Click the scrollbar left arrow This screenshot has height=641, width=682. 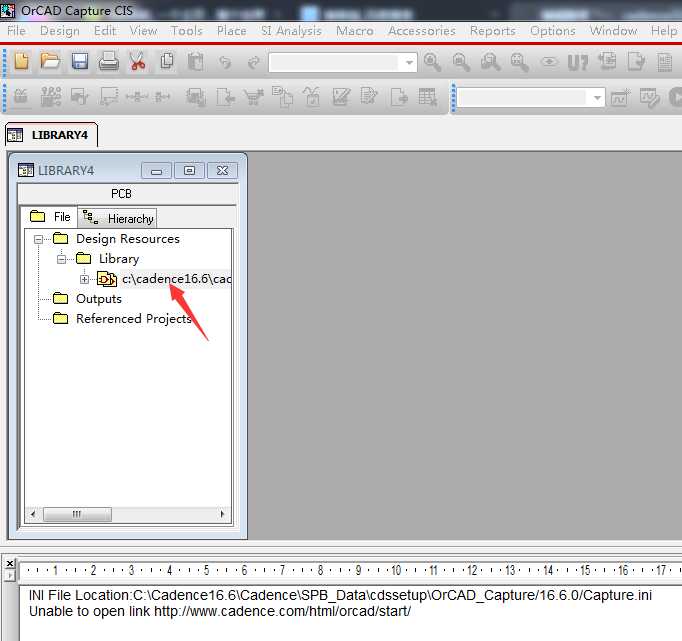(x=33, y=514)
